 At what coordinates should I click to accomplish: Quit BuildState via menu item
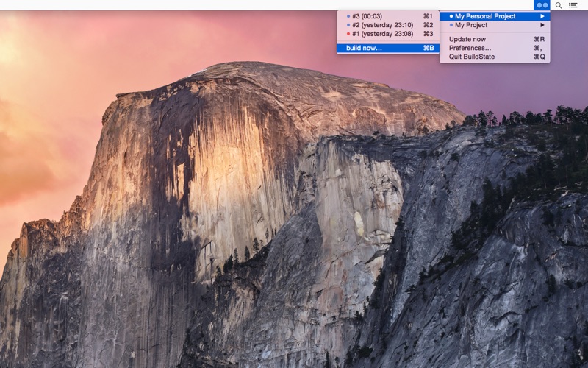pyautogui.click(x=472, y=57)
